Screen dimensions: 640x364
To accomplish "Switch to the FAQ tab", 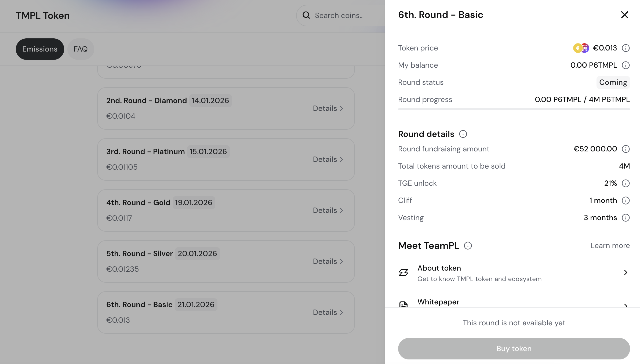I will [x=81, y=49].
